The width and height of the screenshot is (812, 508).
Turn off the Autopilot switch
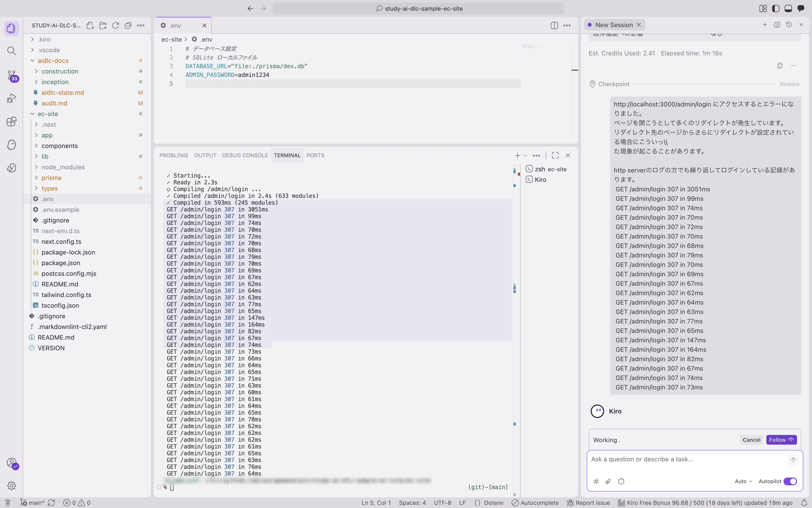click(790, 481)
